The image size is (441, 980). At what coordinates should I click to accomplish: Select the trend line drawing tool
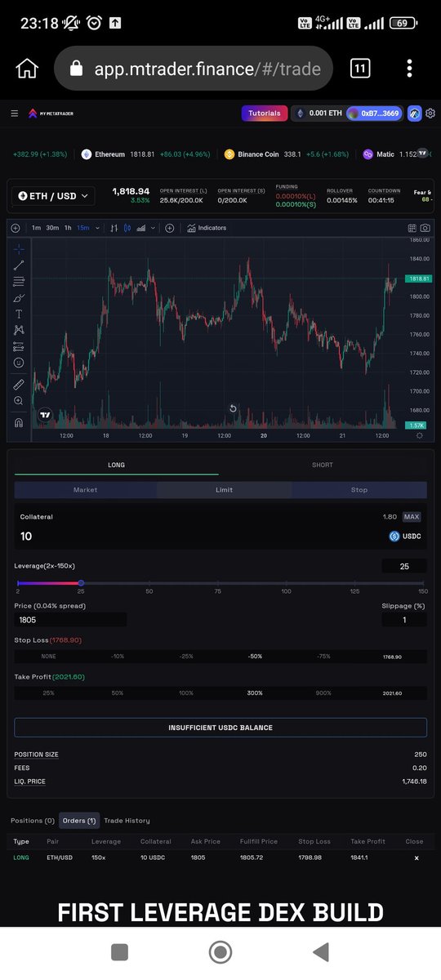(x=19, y=265)
